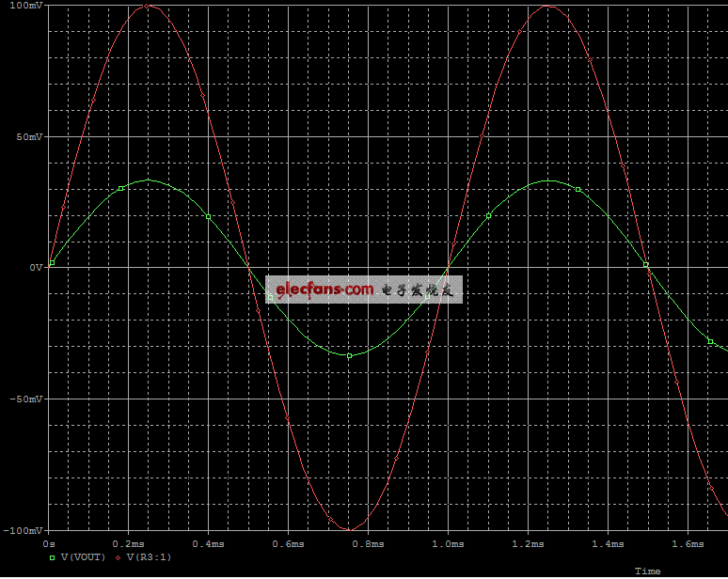Click the 50mV y-axis label
Screen dimensions: 728x579
(x=29, y=137)
